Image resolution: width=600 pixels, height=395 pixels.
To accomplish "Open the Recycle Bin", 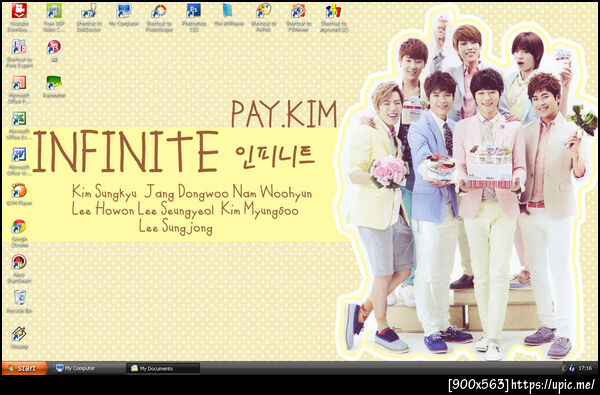I will [x=19, y=302].
